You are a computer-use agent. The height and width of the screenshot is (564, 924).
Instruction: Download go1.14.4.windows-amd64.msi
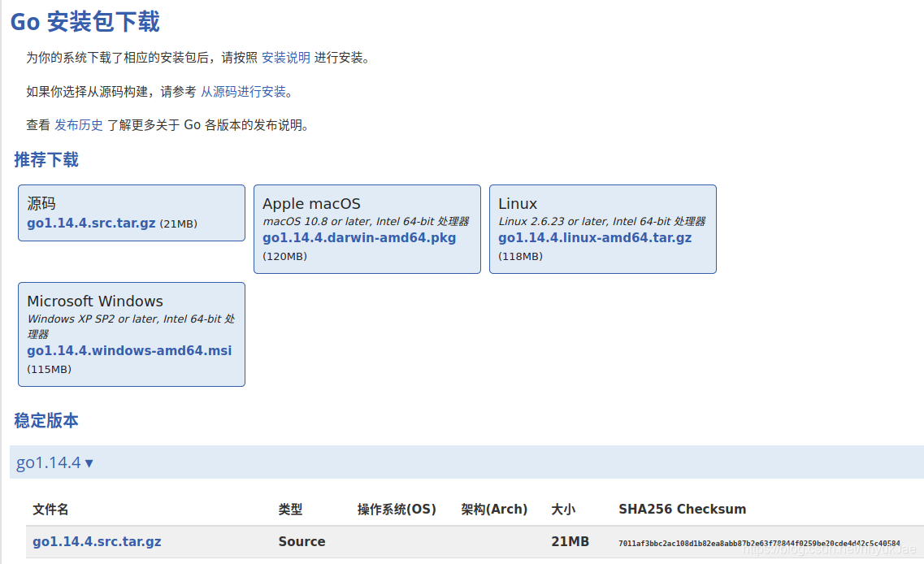tap(130, 350)
